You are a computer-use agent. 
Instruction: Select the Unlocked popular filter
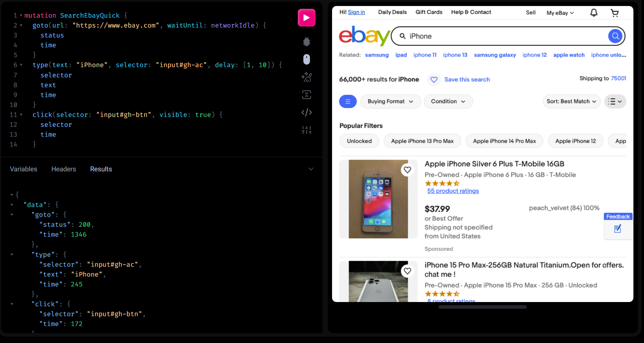coord(359,141)
